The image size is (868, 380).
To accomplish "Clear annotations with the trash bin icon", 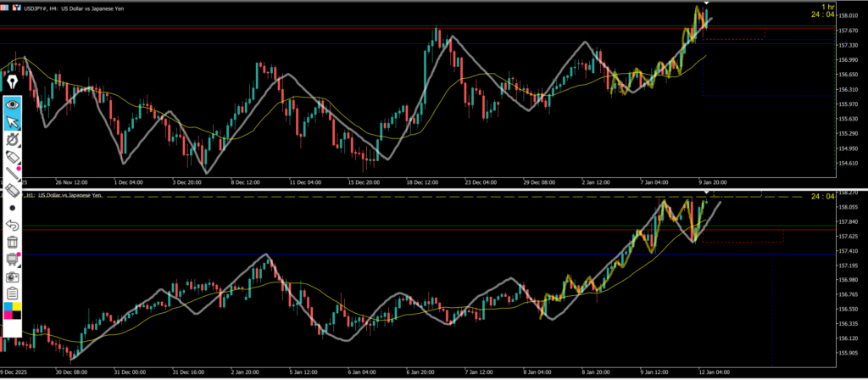I will pos(12,243).
